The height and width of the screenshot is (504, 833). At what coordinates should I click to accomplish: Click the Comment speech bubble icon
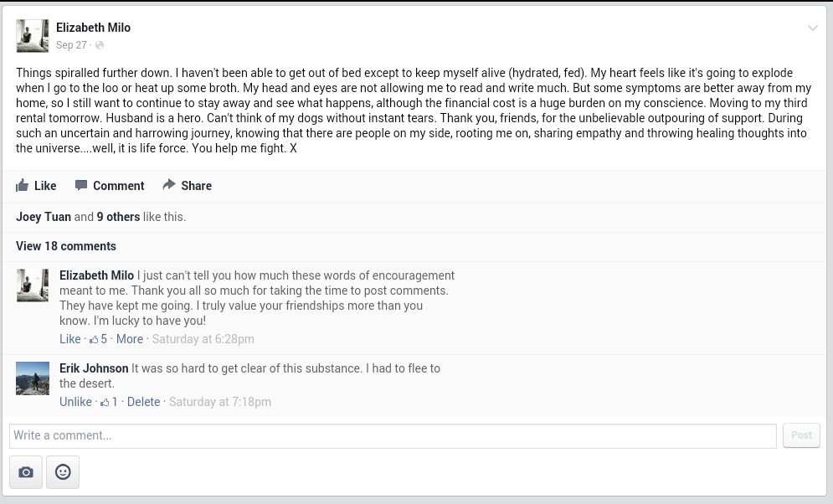(x=81, y=186)
